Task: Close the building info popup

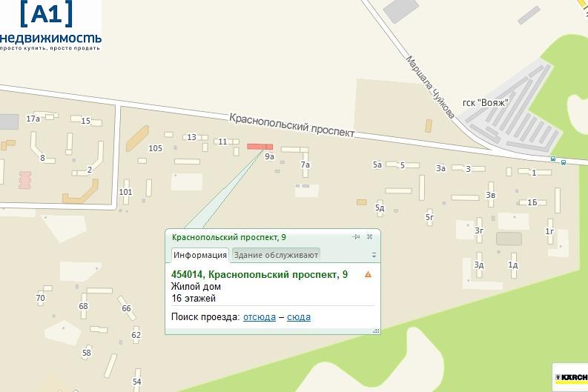Action: click(x=370, y=237)
